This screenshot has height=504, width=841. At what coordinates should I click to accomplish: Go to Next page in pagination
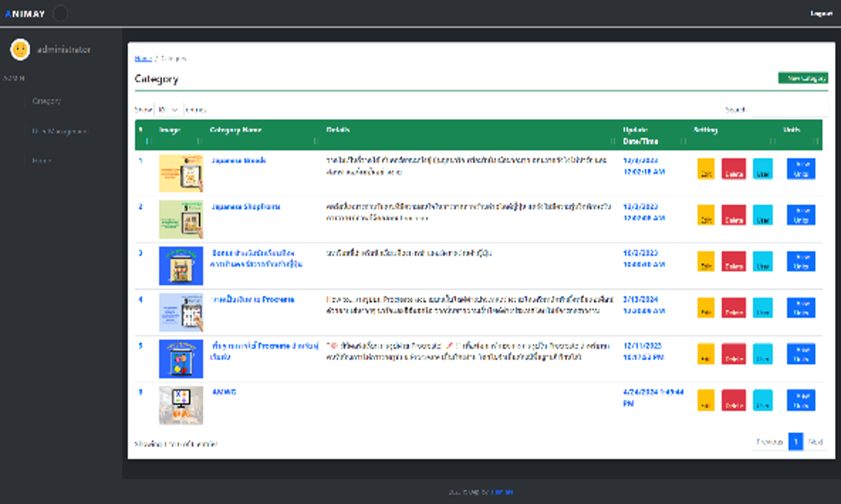point(815,442)
